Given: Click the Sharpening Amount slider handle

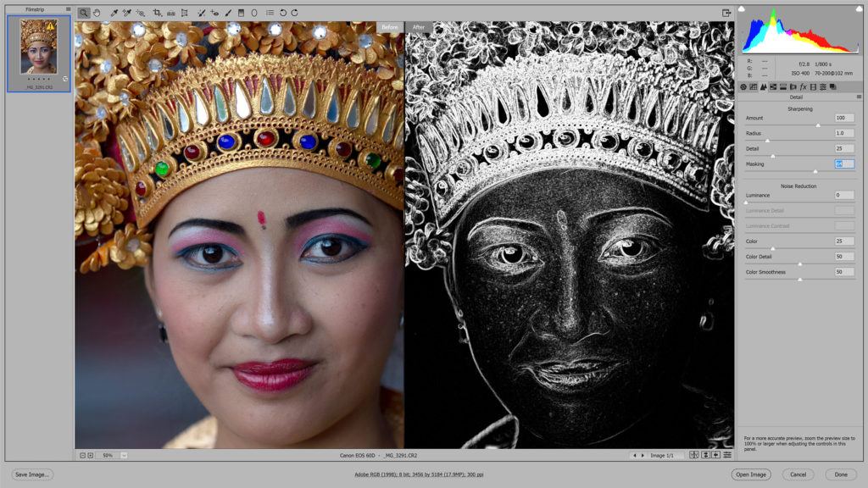Looking at the screenshot, I should (x=818, y=125).
